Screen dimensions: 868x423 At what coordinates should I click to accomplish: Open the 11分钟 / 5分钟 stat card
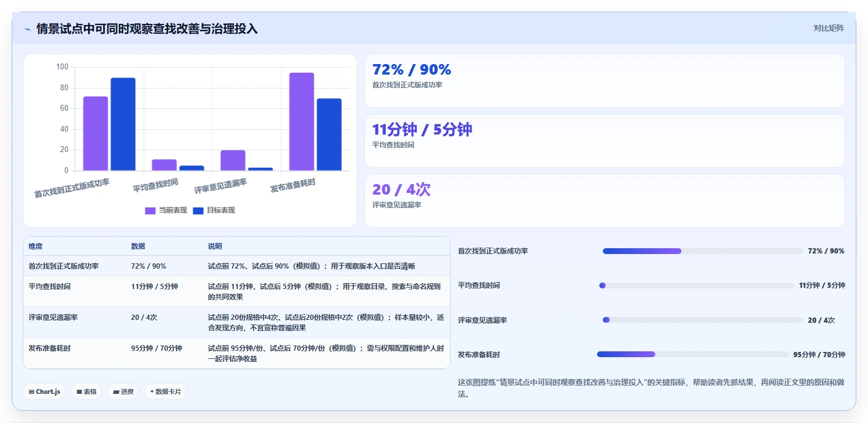pos(605,140)
